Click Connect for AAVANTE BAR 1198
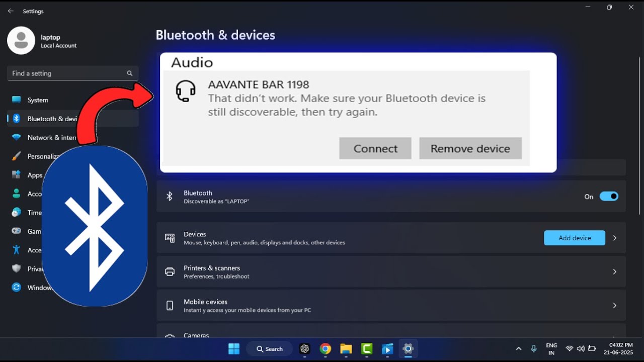This screenshot has width=644, height=362. [x=375, y=148]
